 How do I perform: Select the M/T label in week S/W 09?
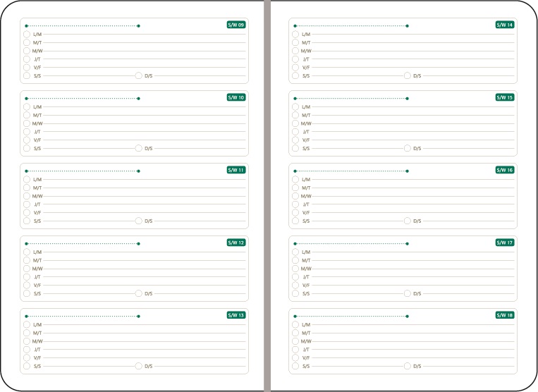click(x=37, y=43)
